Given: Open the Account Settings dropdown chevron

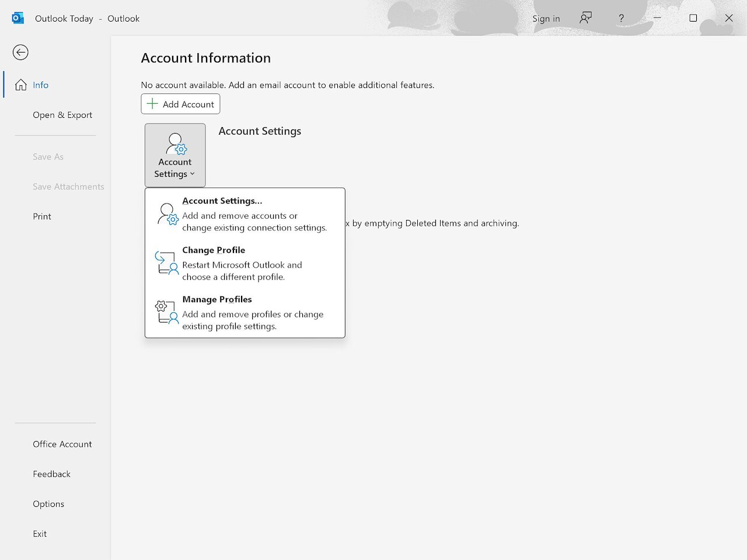Looking at the screenshot, I should click(x=193, y=174).
